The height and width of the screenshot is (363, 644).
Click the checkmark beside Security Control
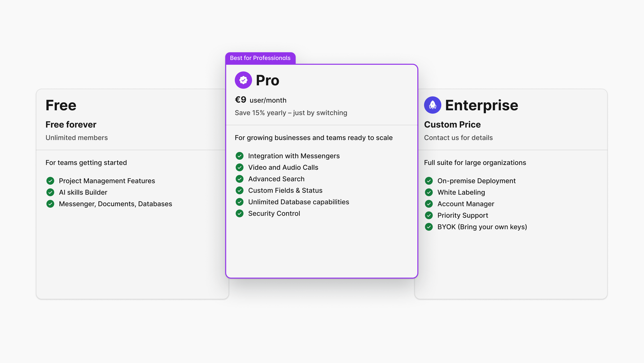point(240,213)
